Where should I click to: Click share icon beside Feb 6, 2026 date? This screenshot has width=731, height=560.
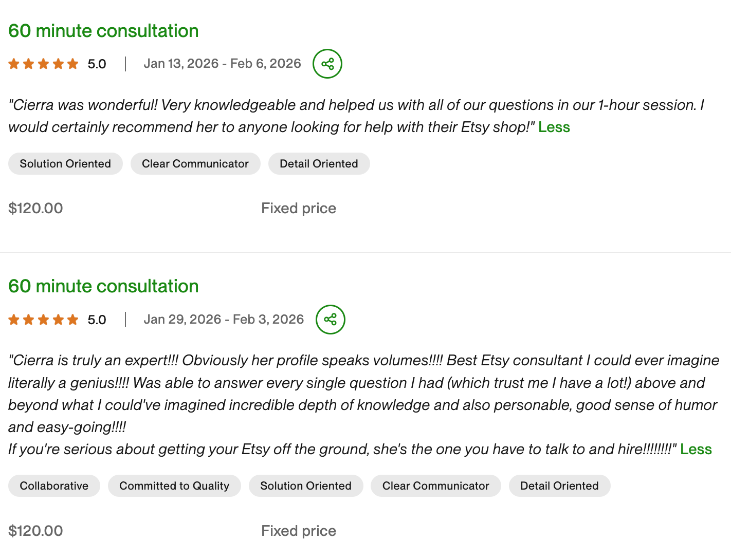tap(327, 64)
